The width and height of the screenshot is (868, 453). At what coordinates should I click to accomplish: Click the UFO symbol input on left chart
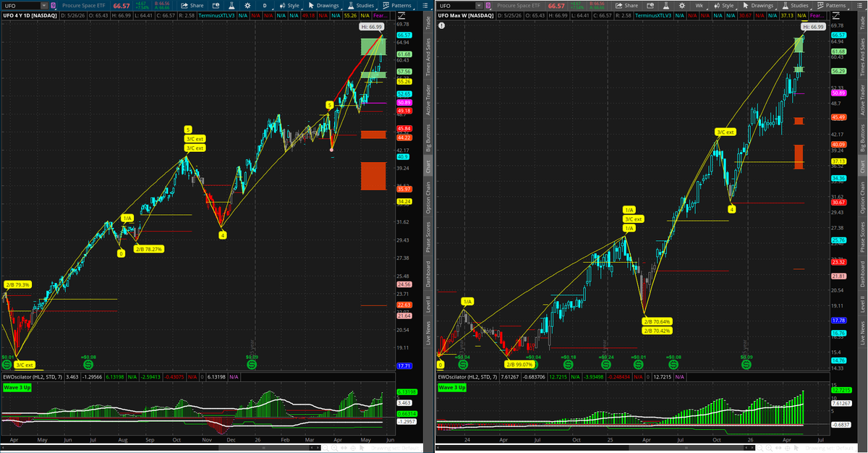20,6
